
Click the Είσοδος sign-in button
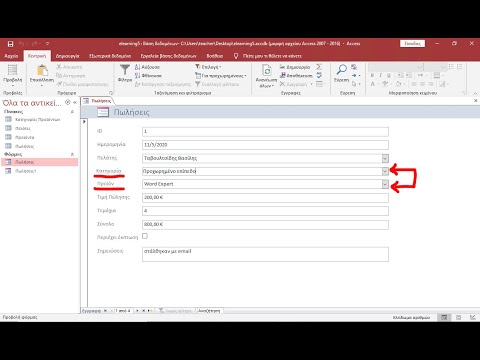tap(412, 44)
